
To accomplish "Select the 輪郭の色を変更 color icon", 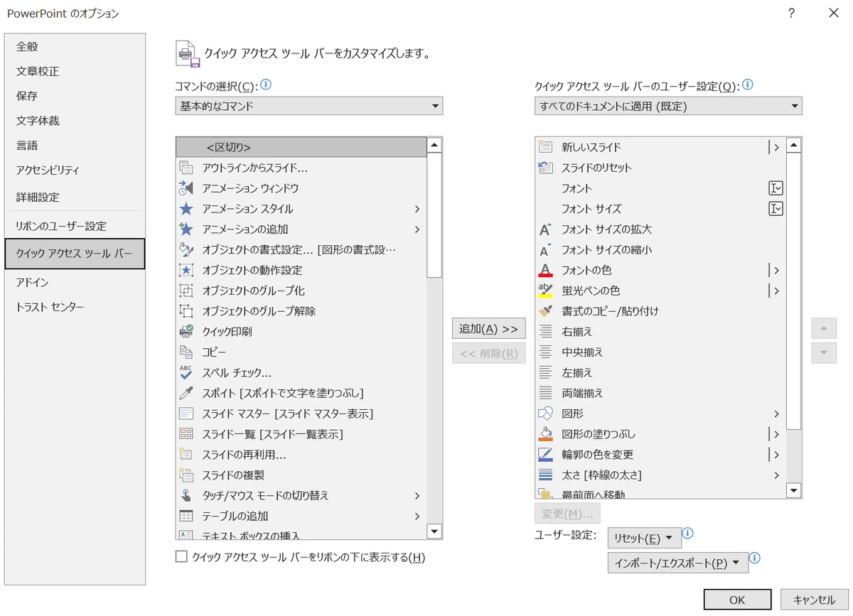I will pyautogui.click(x=545, y=455).
